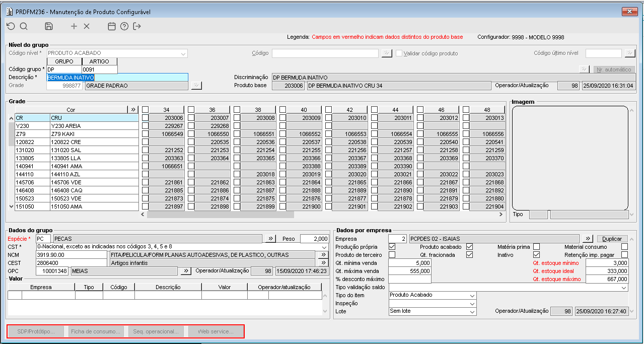The width and height of the screenshot is (644, 344).
Task: Toggle the Produto de terceiro checkbox
Action: 392,255
